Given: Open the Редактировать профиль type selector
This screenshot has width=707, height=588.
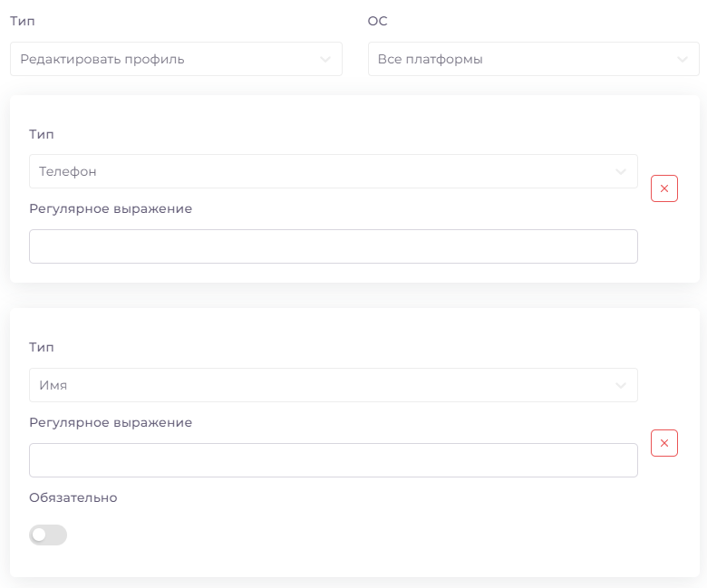Looking at the screenshot, I should pos(177,59).
